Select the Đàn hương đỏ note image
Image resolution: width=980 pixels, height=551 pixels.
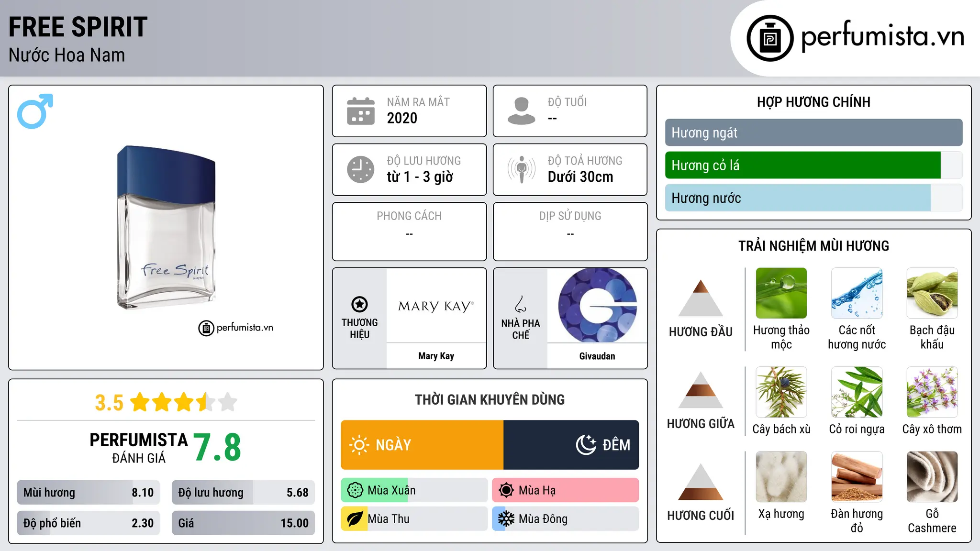tap(857, 477)
